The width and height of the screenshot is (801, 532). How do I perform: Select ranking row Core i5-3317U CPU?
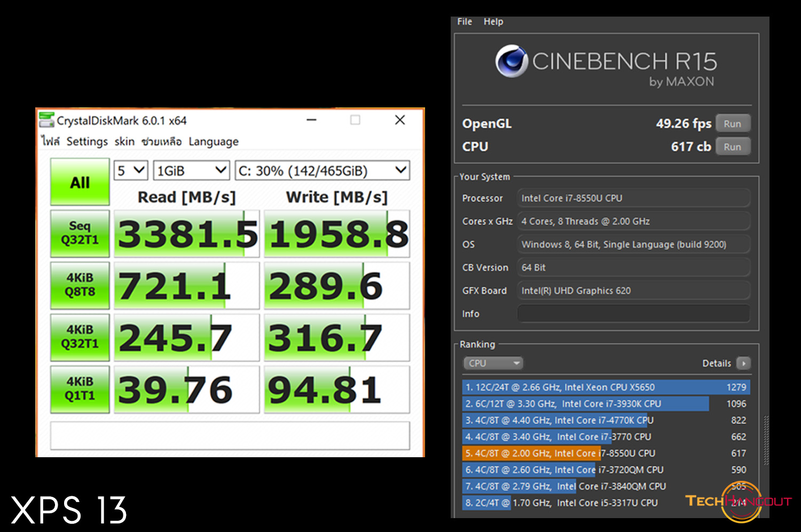coord(606,503)
